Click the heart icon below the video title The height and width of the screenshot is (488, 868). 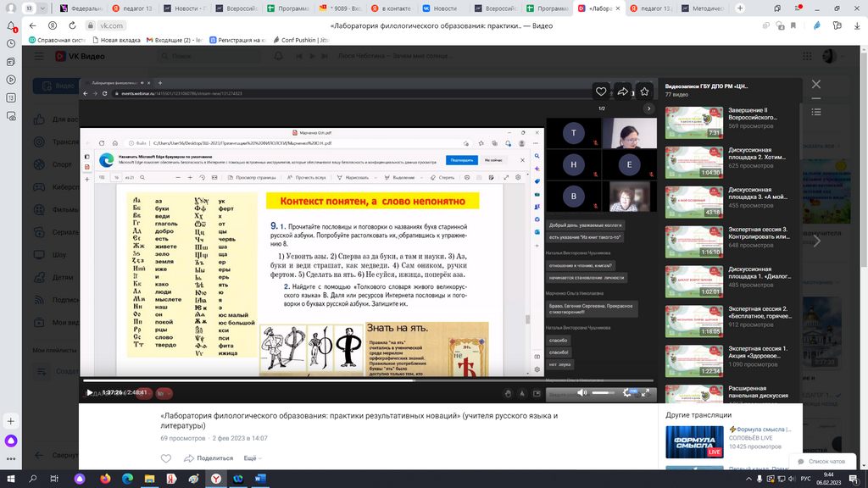pyautogui.click(x=166, y=458)
